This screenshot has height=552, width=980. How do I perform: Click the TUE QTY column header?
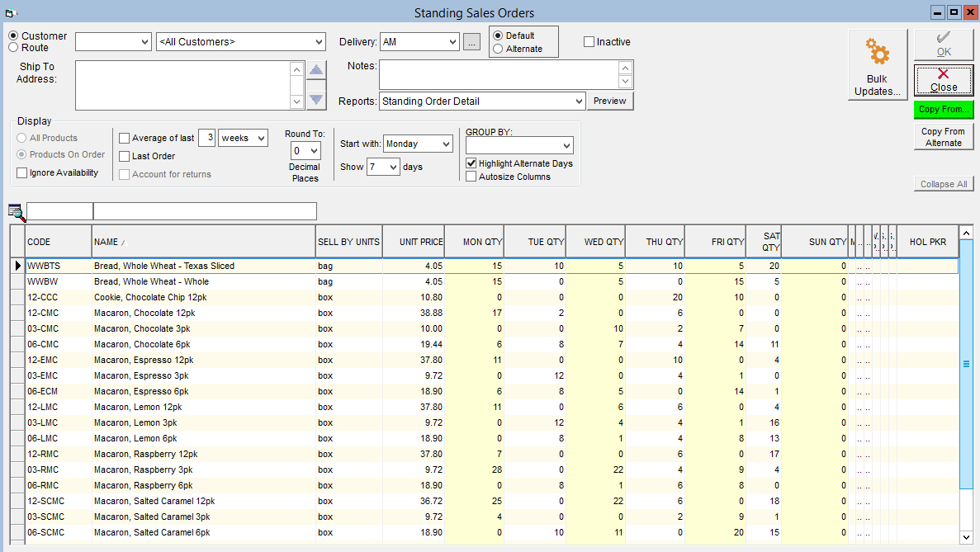pos(535,242)
